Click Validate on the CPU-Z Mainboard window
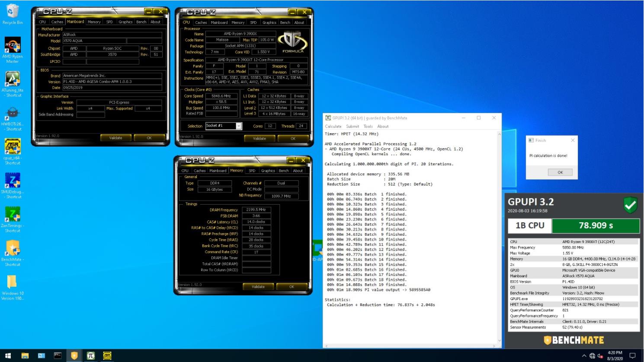 [115, 138]
